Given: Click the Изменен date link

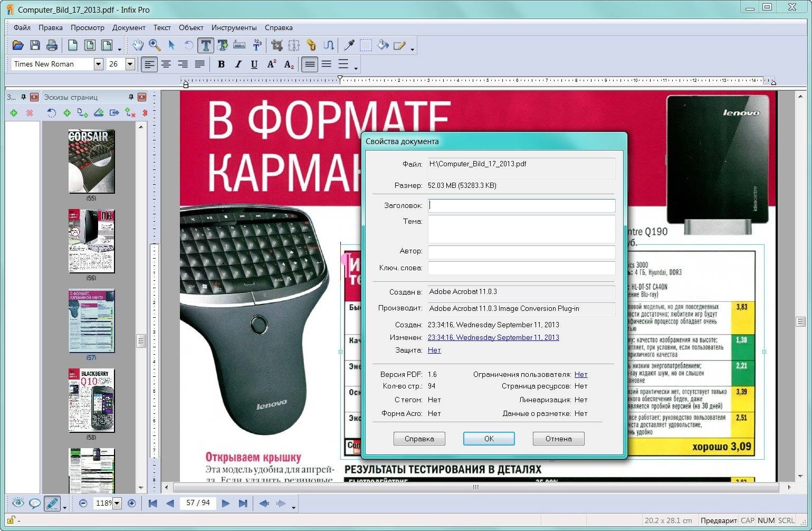Looking at the screenshot, I should (x=493, y=337).
